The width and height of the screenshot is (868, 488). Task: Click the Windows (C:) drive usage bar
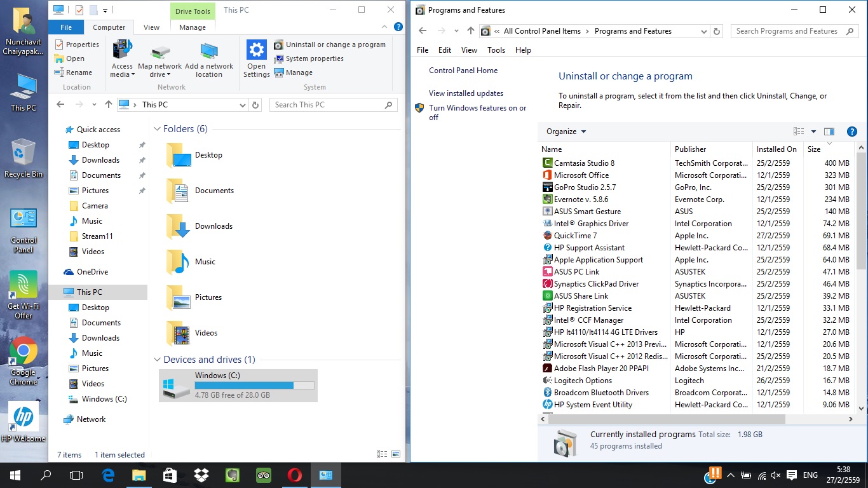coord(254,386)
